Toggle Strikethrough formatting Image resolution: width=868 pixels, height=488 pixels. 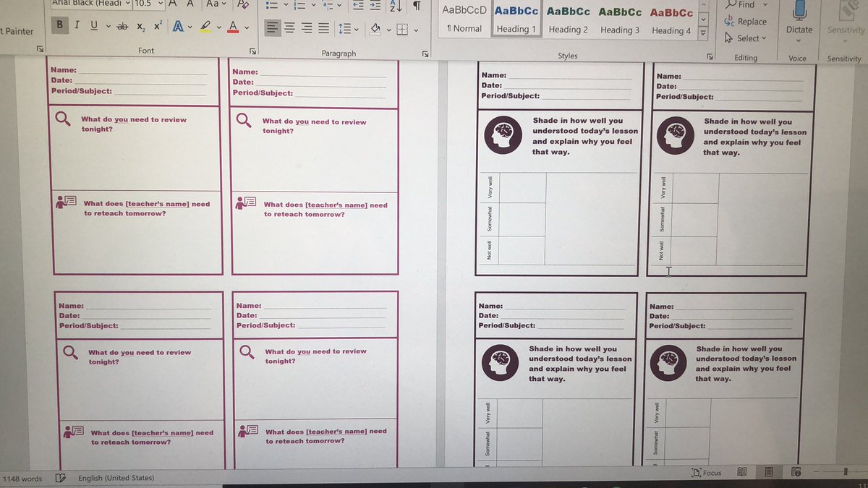(122, 26)
